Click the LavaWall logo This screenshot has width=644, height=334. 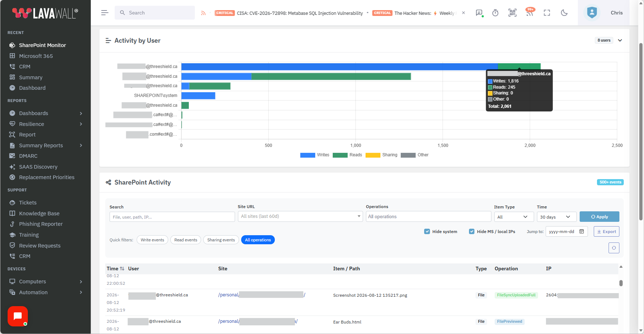click(45, 13)
